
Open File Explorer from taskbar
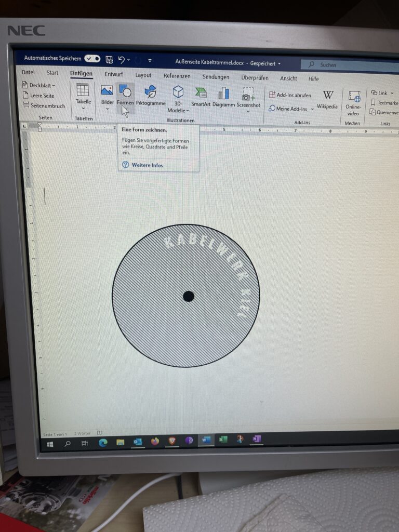[121, 442]
